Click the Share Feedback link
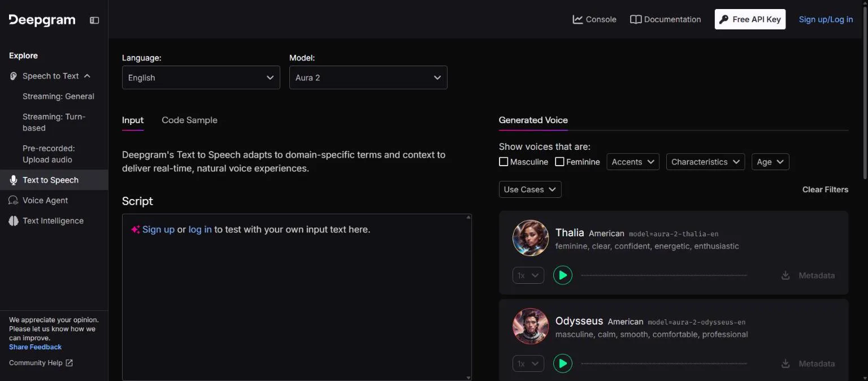The height and width of the screenshot is (381, 868). coord(35,347)
